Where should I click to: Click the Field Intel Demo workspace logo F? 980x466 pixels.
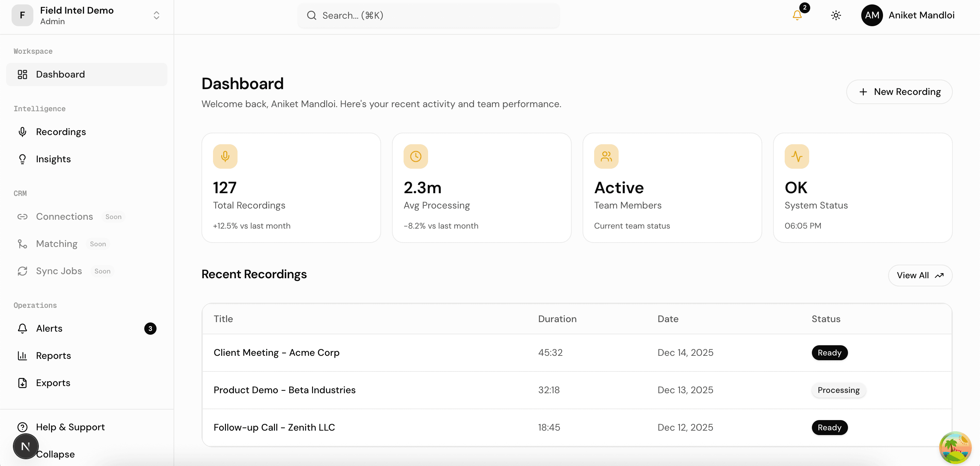click(x=22, y=15)
